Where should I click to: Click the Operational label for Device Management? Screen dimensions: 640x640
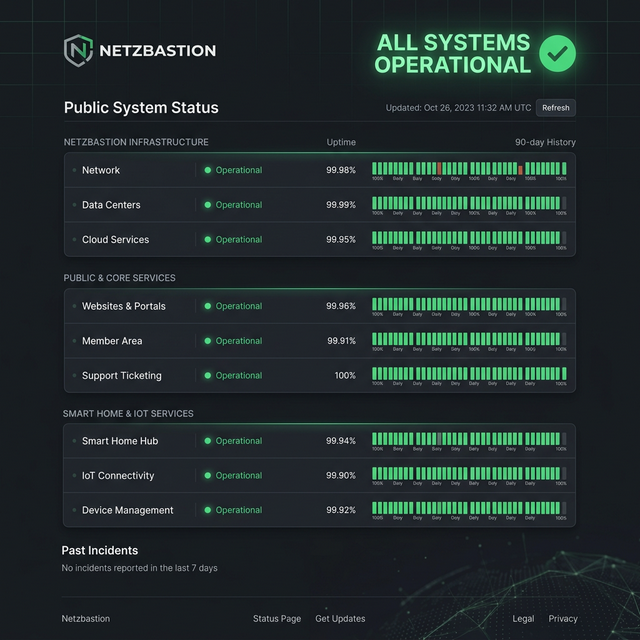tap(239, 510)
